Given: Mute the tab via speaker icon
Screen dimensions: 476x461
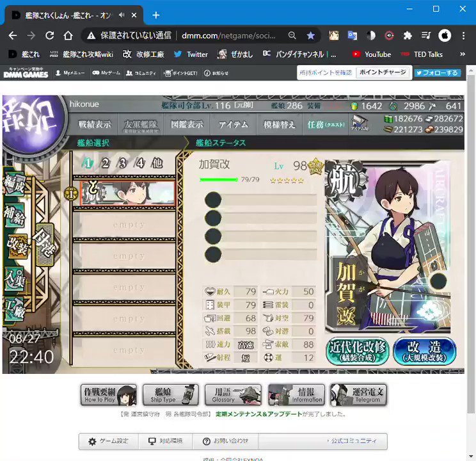Looking at the screenshot, I should click(122, 15).
